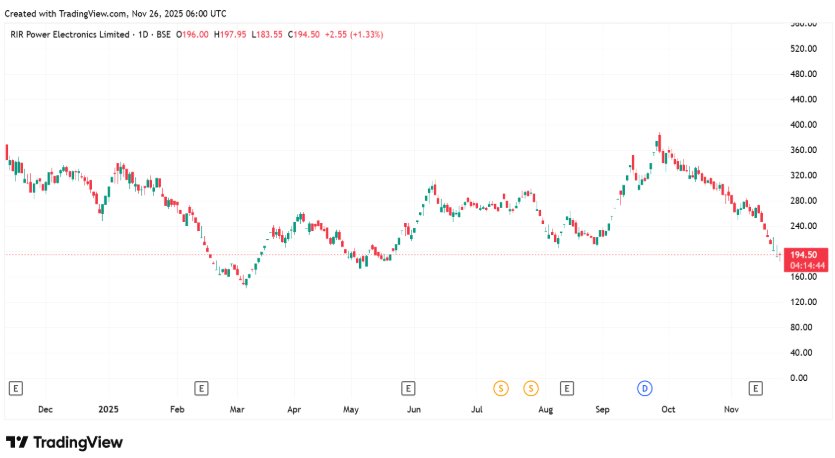Show the earnings marker right of Nov

pyautogui.click(x=756, y=387)
